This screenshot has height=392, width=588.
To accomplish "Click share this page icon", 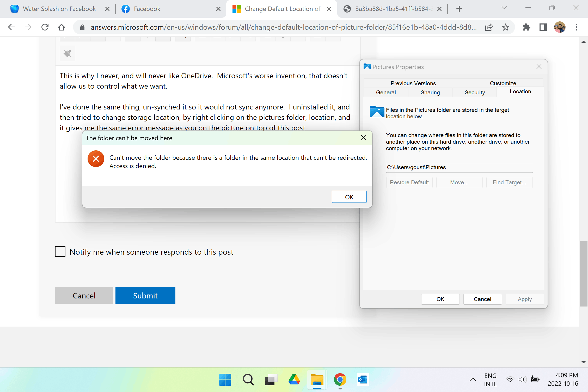I will pos(489,27).
